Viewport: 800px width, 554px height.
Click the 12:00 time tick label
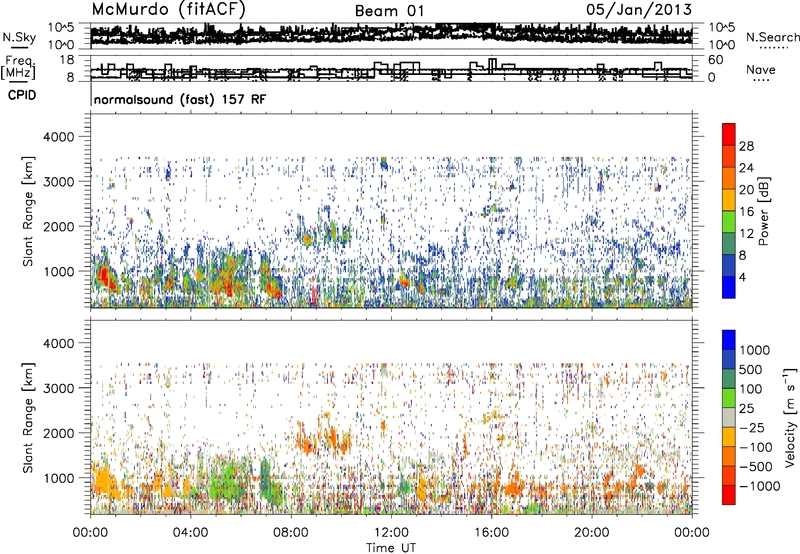pos(391,533)
